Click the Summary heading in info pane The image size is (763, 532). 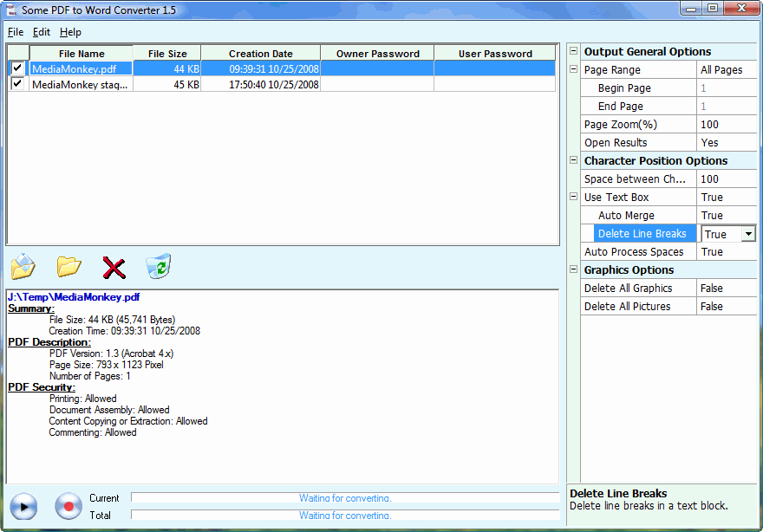coord(30,308)
